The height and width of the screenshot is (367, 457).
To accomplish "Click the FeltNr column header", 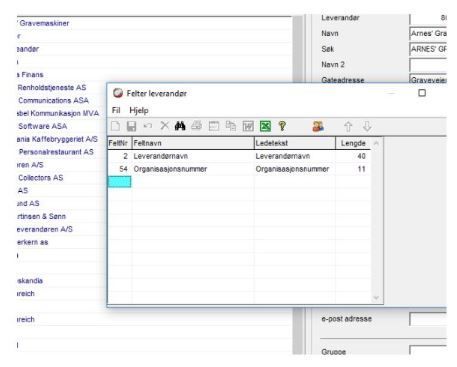I will 120,143.
